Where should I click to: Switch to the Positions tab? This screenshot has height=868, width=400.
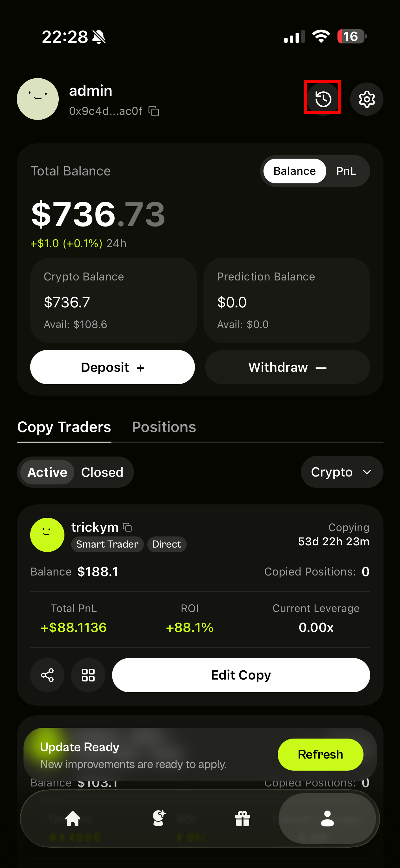(x=164, y=427)
